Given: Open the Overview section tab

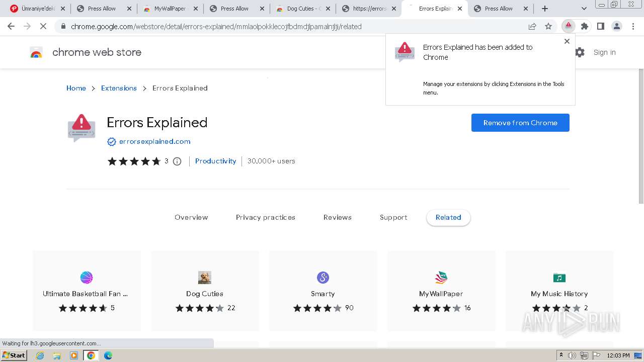Looking at the screenshot, I should point(191,217).
